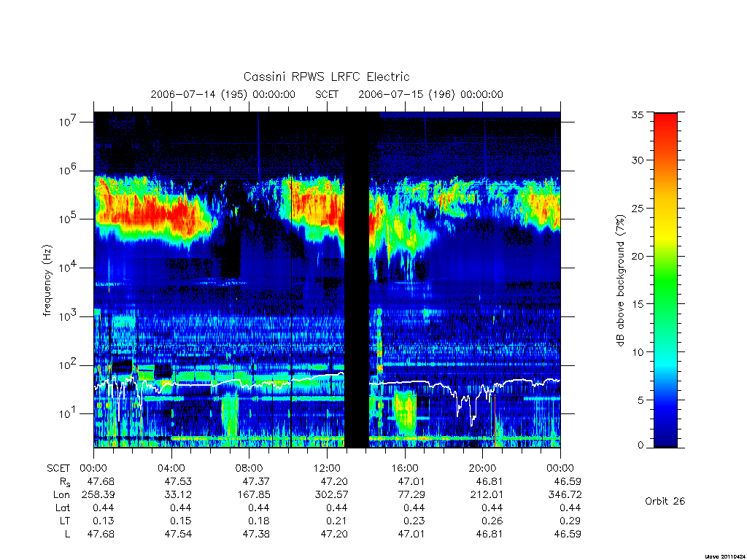Image resolution: width=747 pixels, height=560 pixels.
Task: Click the 12:00 time tick label
Action: pos(327,468)
